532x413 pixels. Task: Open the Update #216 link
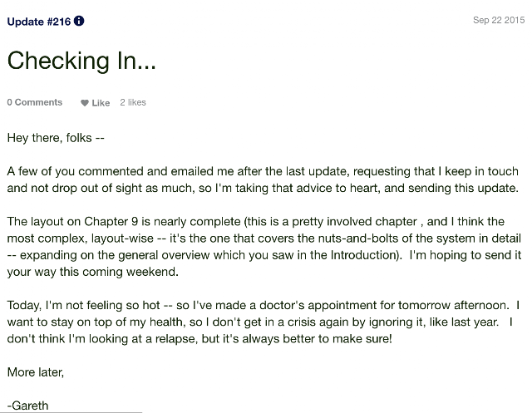39,22
